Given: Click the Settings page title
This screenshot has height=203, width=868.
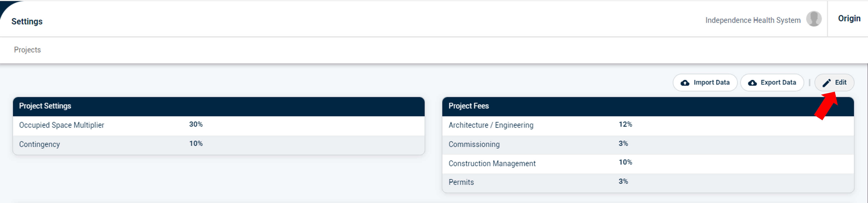Looking at the screenshot, I should [27, 21].
